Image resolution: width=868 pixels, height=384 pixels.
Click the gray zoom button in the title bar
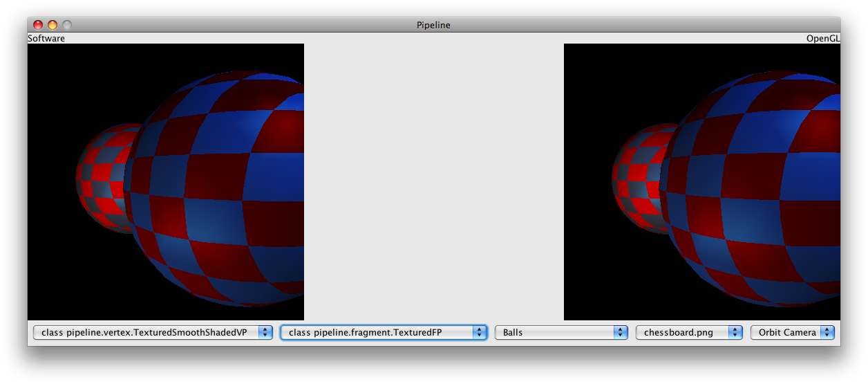click(x=67, y=25)
